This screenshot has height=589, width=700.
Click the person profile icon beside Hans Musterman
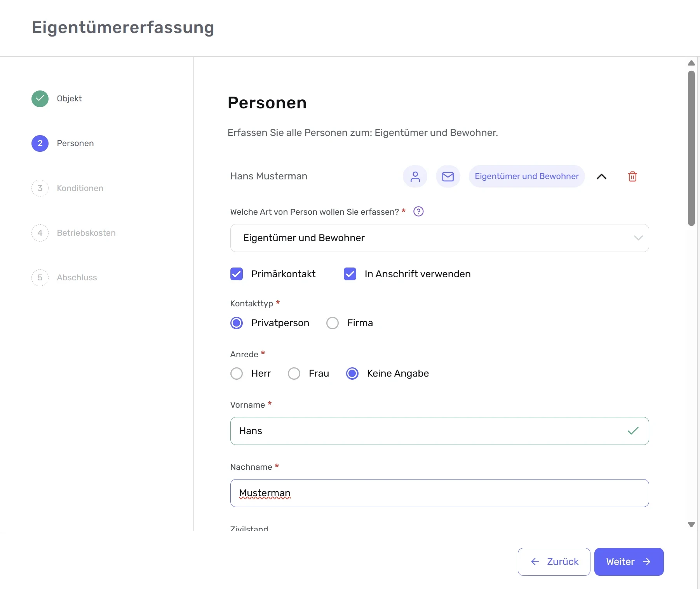pos(415,176)
